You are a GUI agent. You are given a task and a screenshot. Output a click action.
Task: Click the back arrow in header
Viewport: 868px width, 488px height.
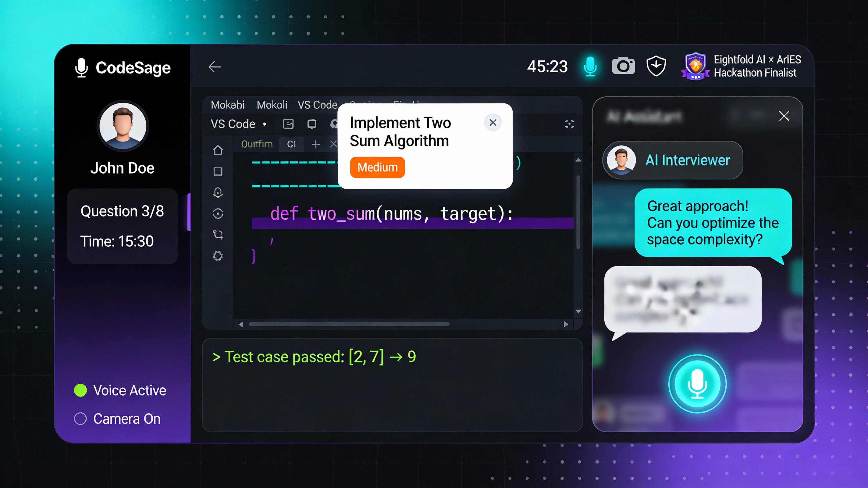click(x=215, y=67)
